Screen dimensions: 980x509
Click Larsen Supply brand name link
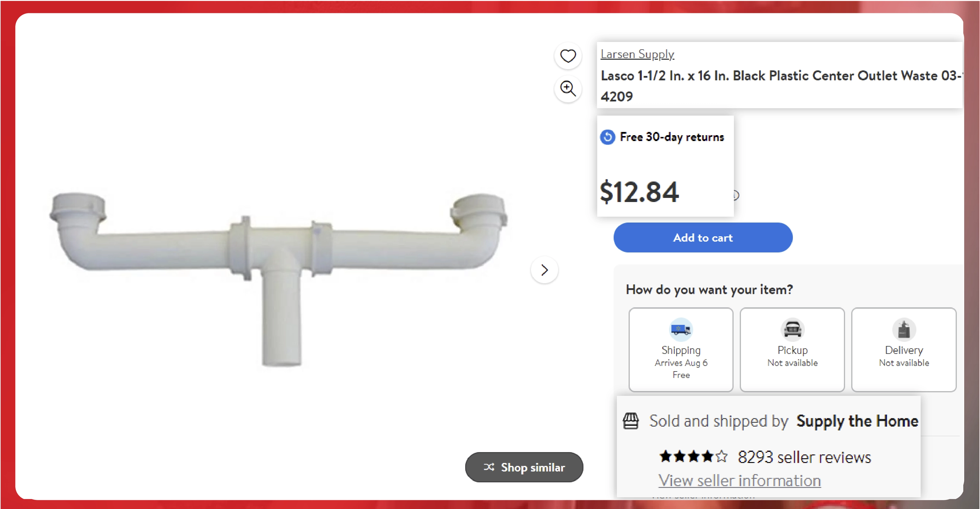pyautogui.click(x=637, y=53)
